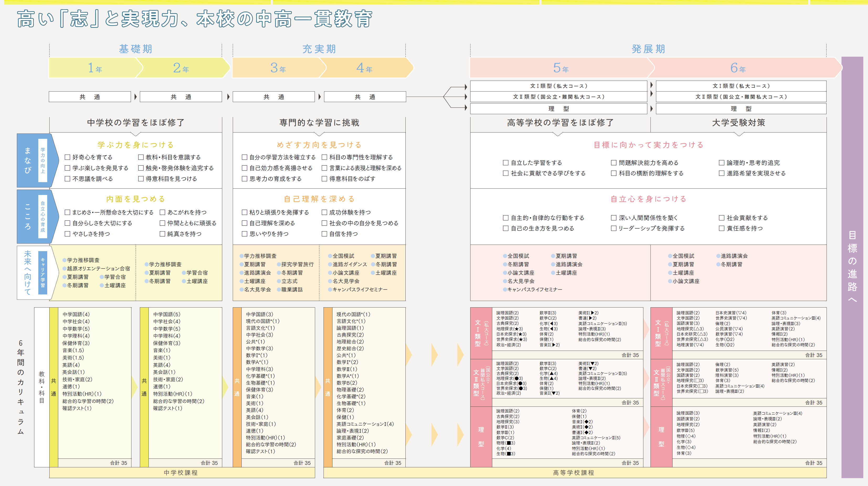Click the 高等学校課程 bottom bar
Screen dimensions: 868x486
click(575, 473)
